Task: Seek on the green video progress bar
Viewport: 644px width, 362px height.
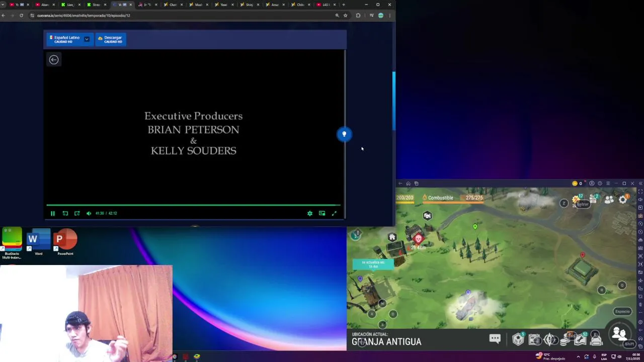Action: 194,205
